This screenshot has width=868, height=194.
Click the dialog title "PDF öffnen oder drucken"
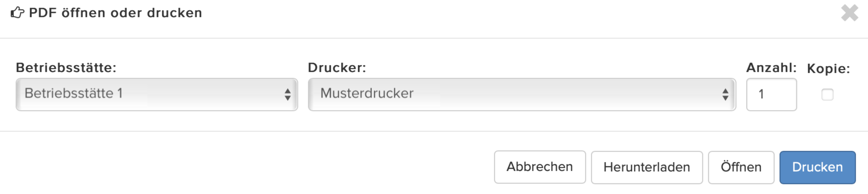116,13
